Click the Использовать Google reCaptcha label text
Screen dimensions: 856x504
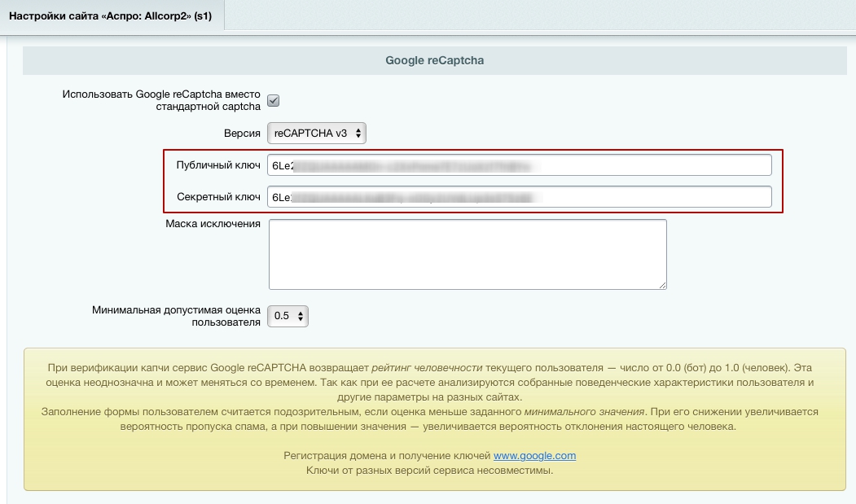tap(161, 100)
